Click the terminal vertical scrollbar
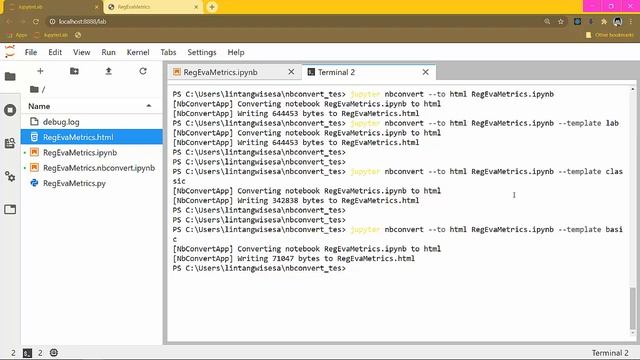 click(x=633, y=308)
